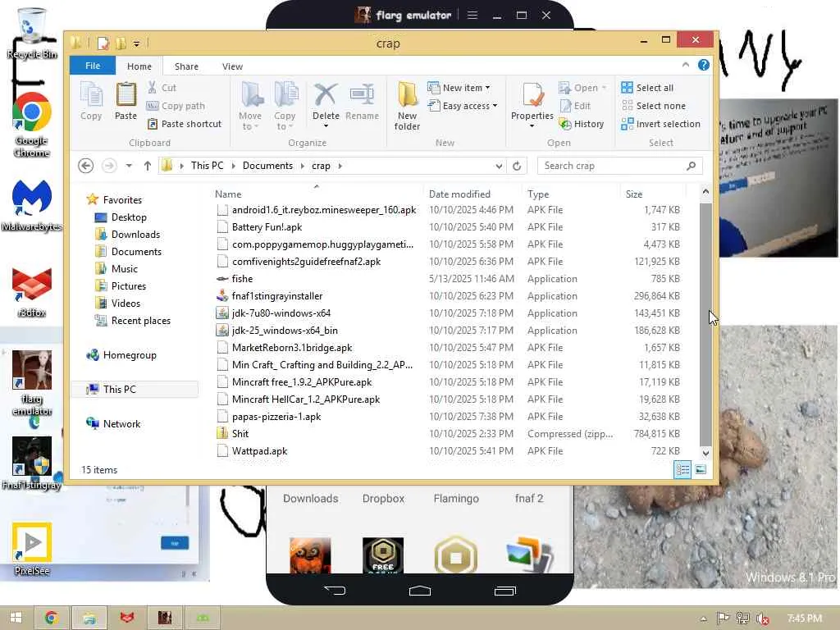
Task: Select Downloads in the navigation pane
Action: tap(135, 234)
